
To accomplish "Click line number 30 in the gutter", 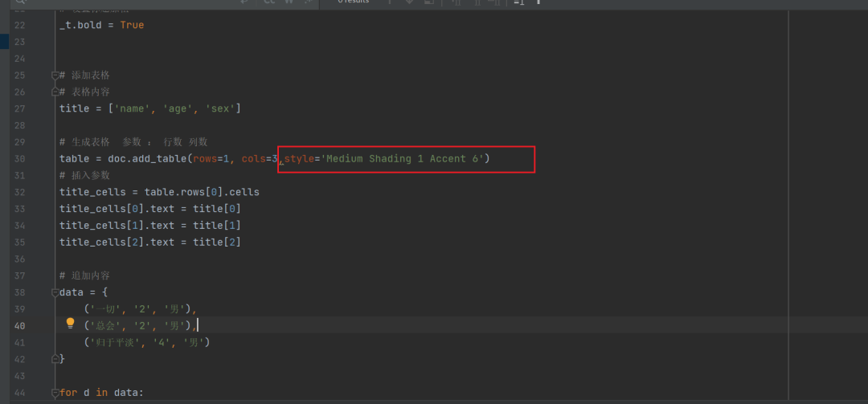I will [20, 159].
